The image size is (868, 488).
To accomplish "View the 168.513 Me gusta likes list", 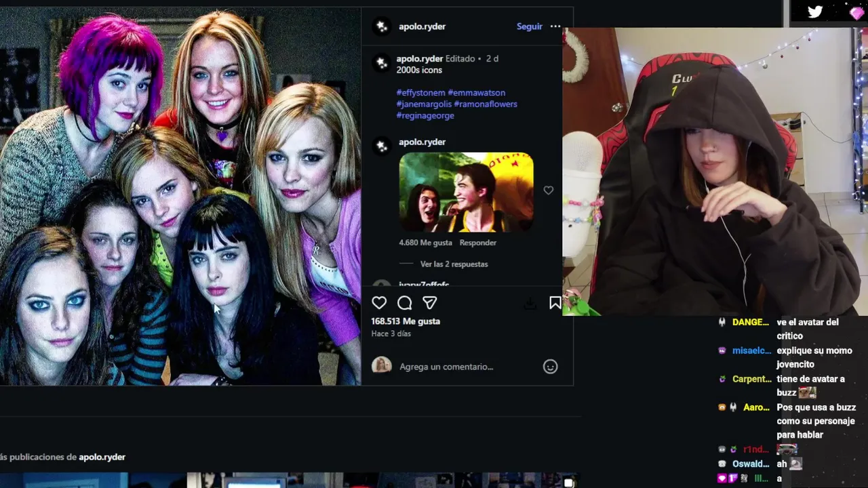I will click(406, 321).
